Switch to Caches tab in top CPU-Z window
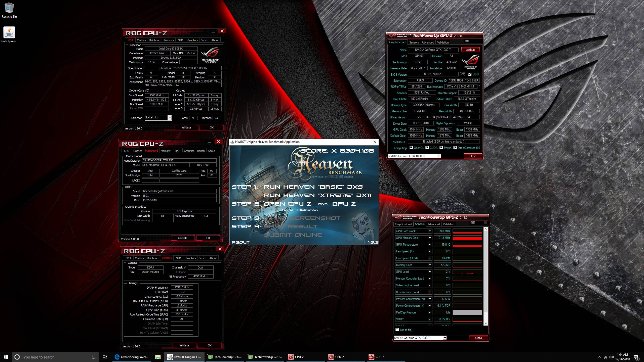Viewport: 644px width, 362px height. click(141, 40)
